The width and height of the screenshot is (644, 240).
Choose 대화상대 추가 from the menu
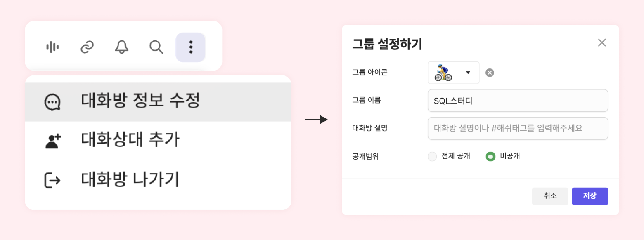130,140
